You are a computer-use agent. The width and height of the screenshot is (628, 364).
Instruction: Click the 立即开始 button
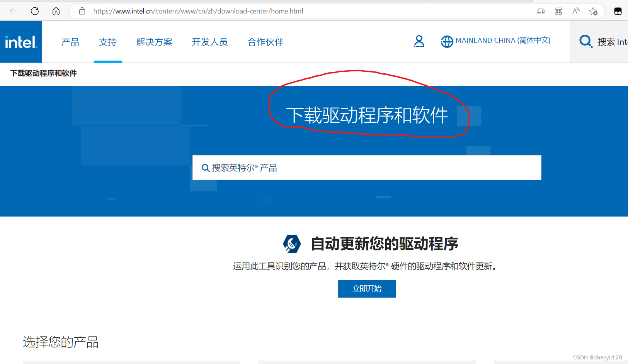pos(367,289)
